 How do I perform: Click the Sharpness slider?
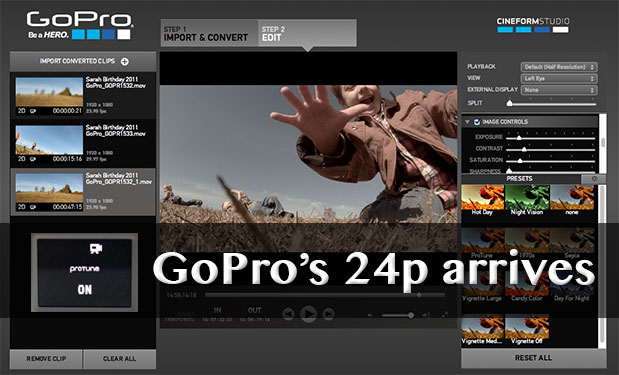pos(551,171)
